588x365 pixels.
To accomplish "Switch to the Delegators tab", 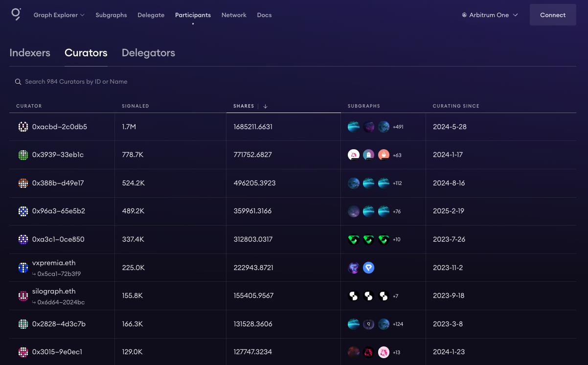I will tap(148, 53).
